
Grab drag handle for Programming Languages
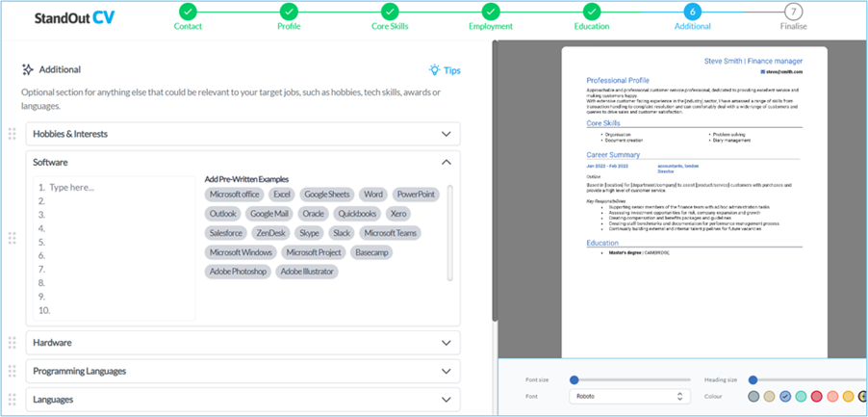13,371
